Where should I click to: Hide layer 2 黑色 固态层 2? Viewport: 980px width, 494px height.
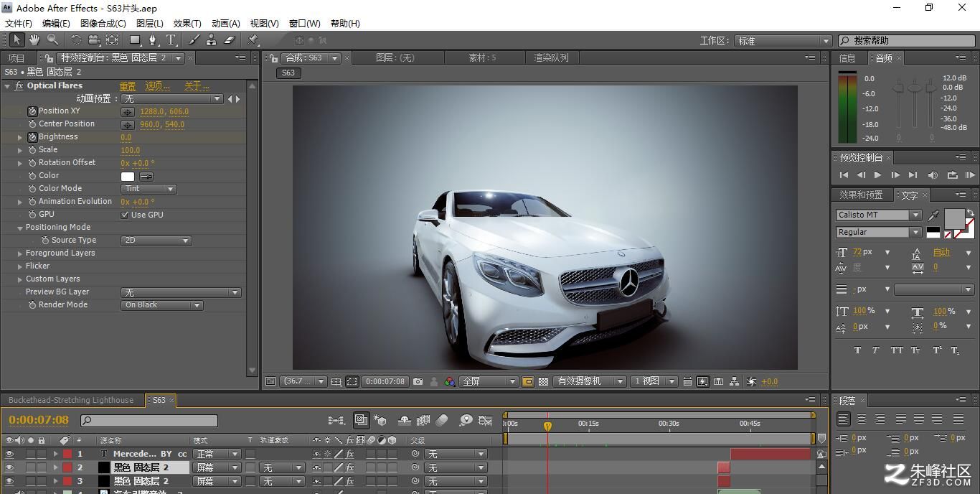tap(9, 468)
